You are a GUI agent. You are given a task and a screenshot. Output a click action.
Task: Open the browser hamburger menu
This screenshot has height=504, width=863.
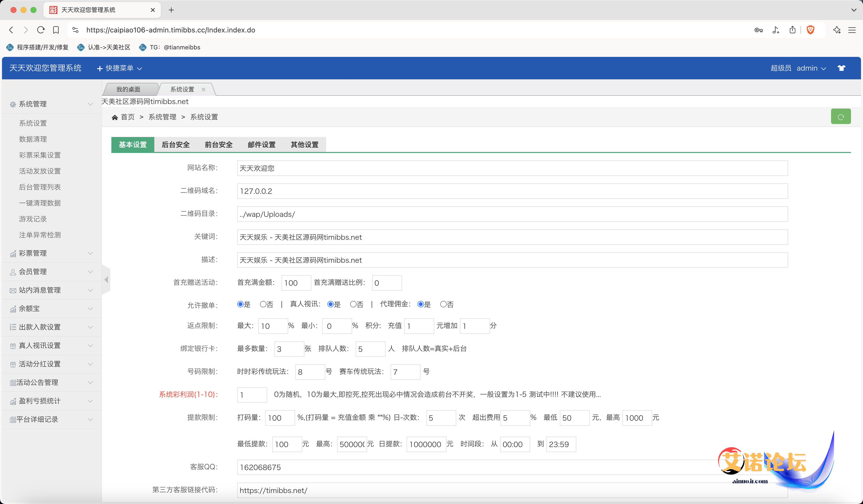(852, 30)
